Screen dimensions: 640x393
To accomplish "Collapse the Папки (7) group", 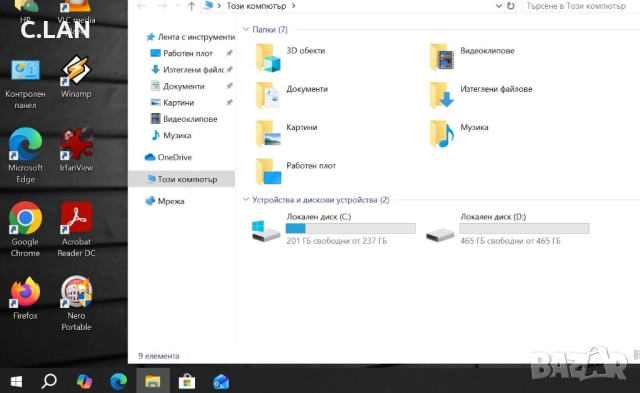I will (x=246, y=29).
